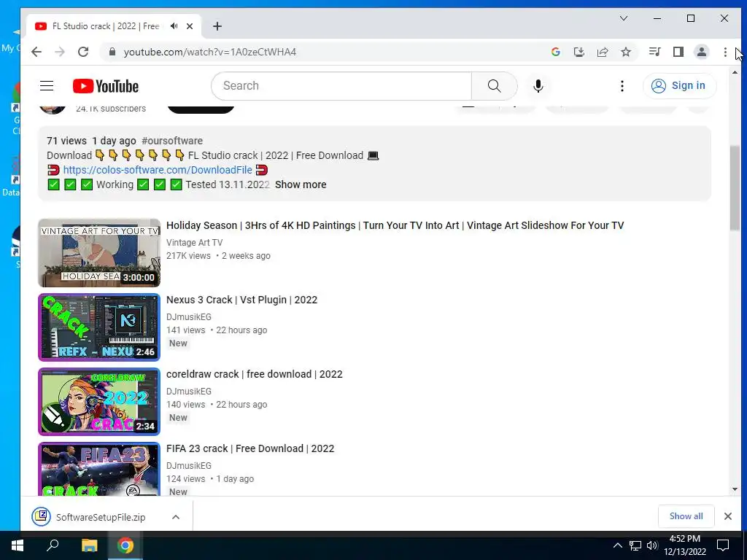Share this page via address bar icon

603,52
